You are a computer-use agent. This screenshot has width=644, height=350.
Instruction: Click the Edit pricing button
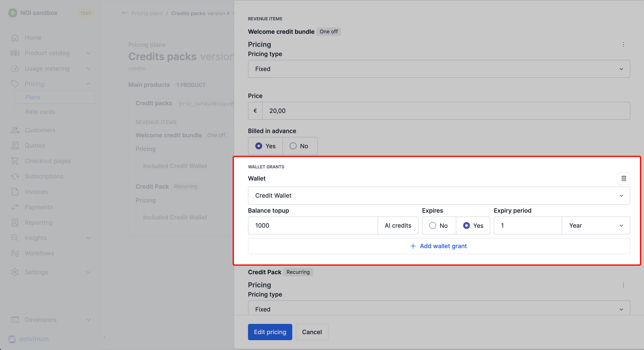(x=270, y=332)
